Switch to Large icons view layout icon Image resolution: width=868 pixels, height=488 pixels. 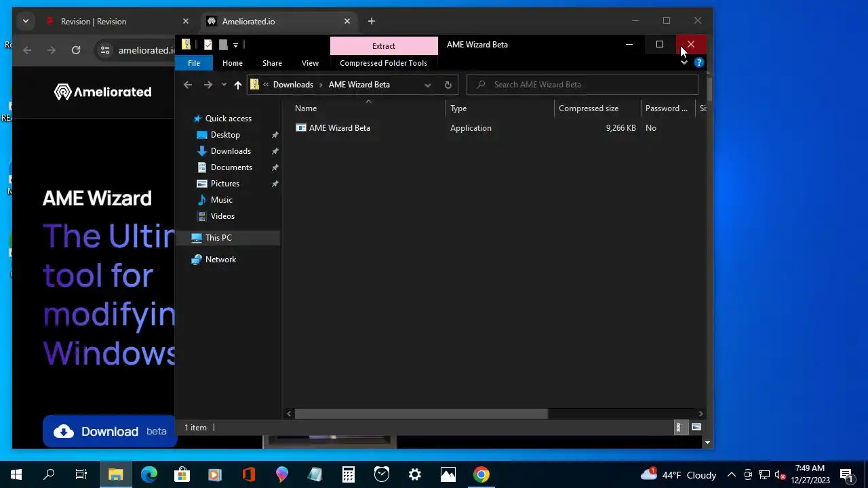696,427
